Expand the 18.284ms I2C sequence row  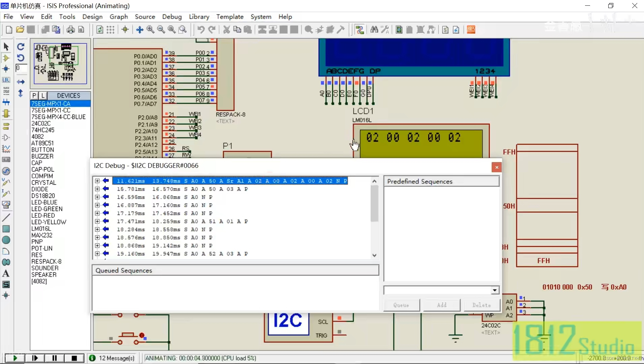pos(97,230)
